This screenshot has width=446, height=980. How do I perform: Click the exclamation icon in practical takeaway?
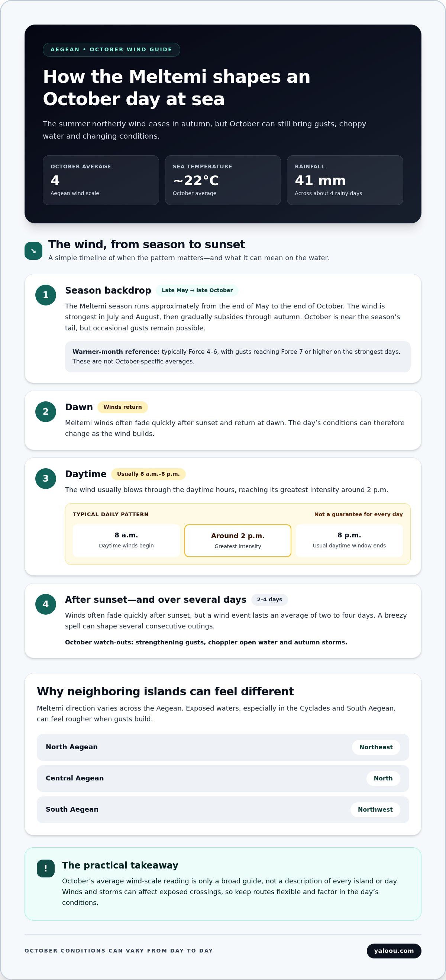[x=46, y=868]
